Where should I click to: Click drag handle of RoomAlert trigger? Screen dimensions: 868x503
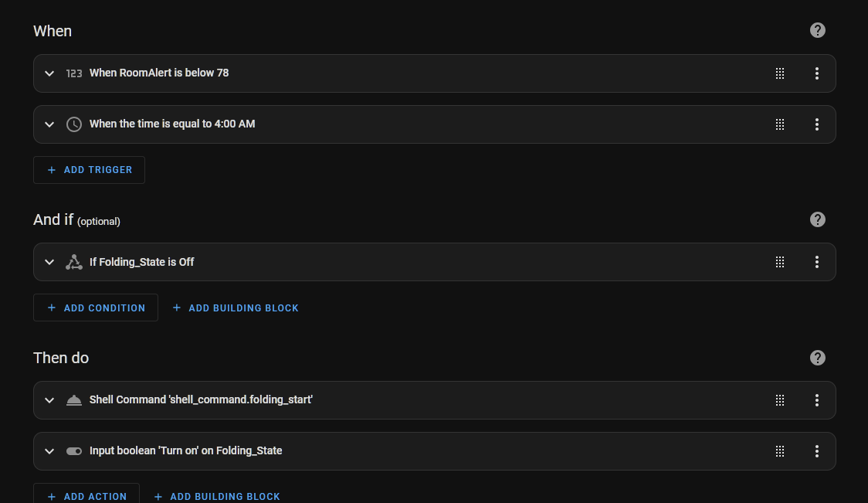point(779,73)
